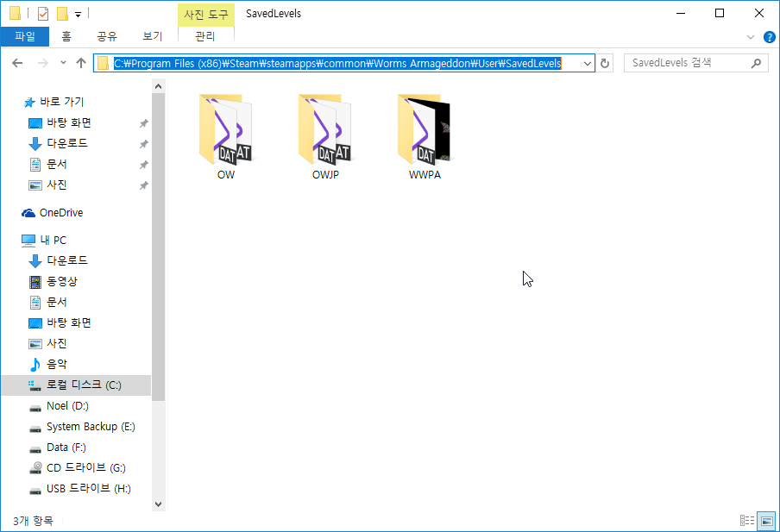Open the OWJP folder
The height and width of the screenshot is (532, 780).
(x=325, y=135)
